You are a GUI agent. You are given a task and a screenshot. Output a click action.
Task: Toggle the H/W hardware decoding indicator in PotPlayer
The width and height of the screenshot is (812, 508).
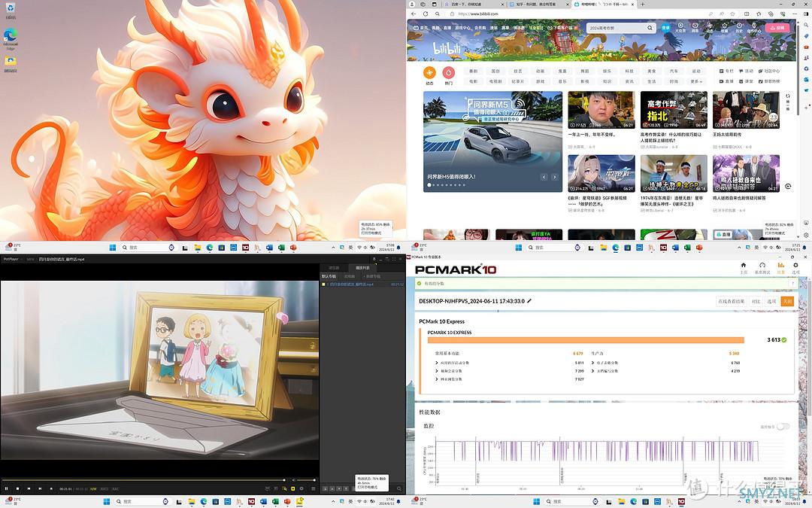(x=94, y=489)
